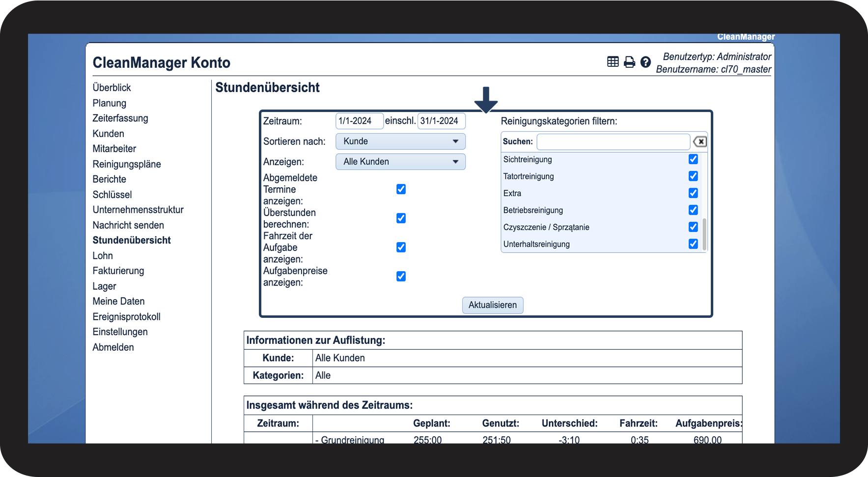868x477 pixels.
Task: Uncheck the Tatortreinigung category
Action: tap(693, 176)
